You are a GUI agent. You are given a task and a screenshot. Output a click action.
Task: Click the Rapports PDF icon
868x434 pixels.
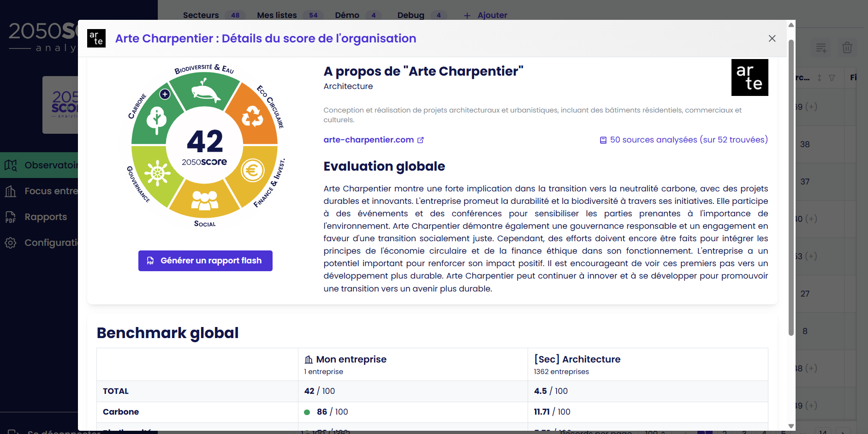(x=11, y=217)
